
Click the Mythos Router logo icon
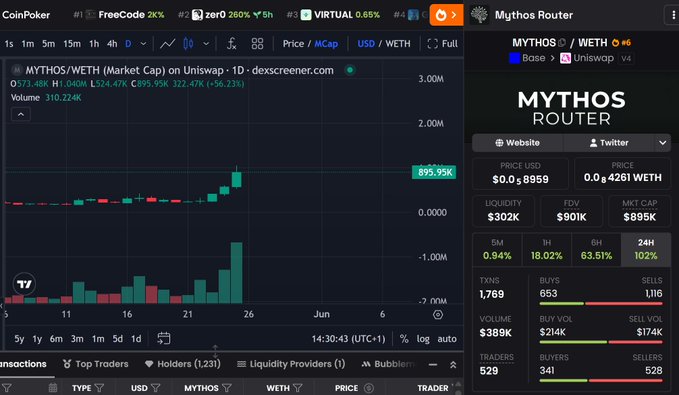[479, 15]
